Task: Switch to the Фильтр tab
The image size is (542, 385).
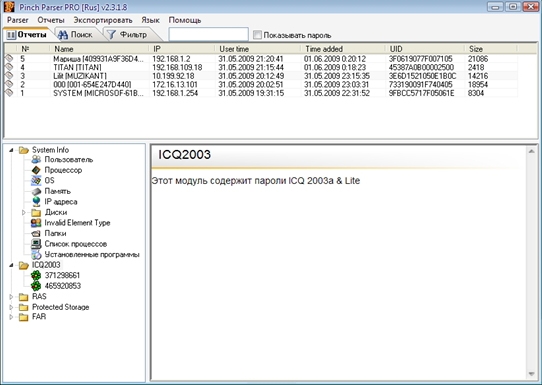Action: tap(129, 35)
